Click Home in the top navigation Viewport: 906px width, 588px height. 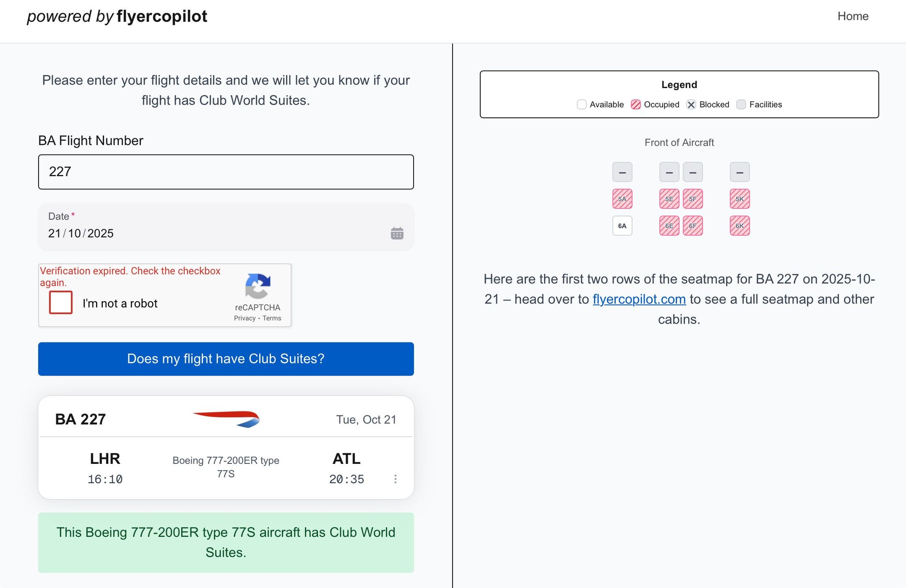(853, 16)
